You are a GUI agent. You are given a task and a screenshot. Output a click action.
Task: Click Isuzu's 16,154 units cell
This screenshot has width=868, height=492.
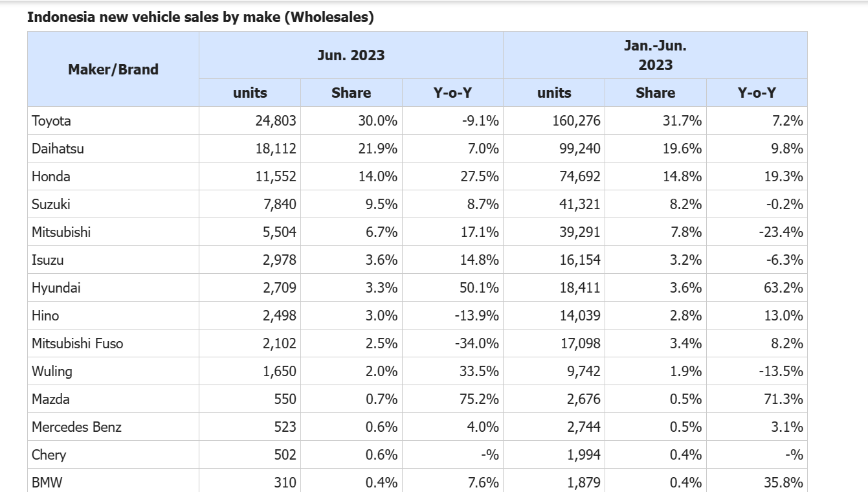(x=580, y=260)
